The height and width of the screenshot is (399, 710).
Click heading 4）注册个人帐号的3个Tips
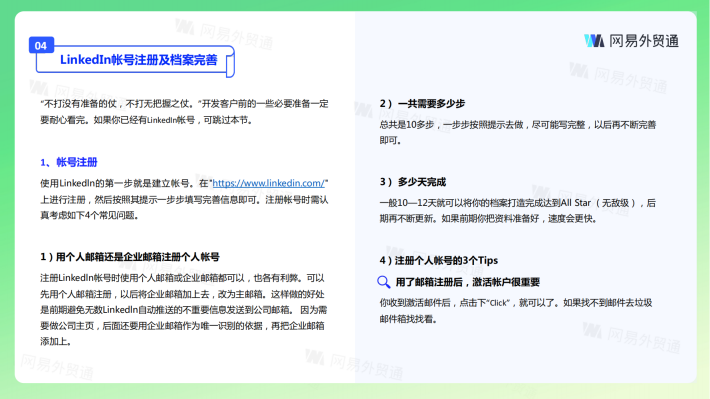(439, 260)
